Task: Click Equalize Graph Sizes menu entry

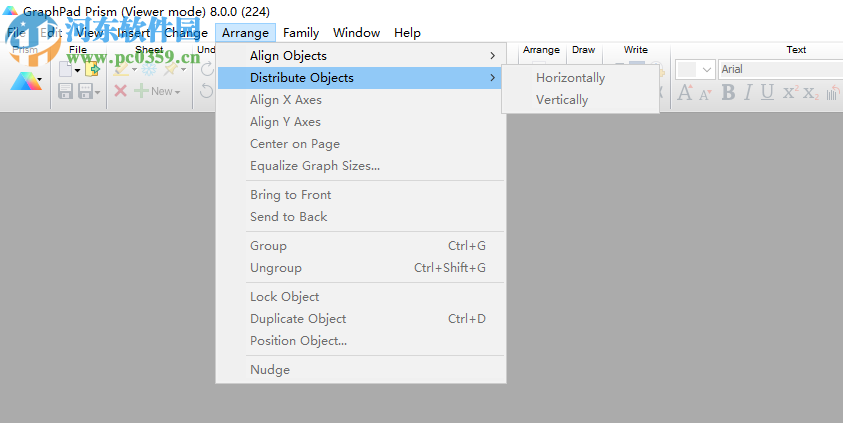Action: tap(315, 166)
